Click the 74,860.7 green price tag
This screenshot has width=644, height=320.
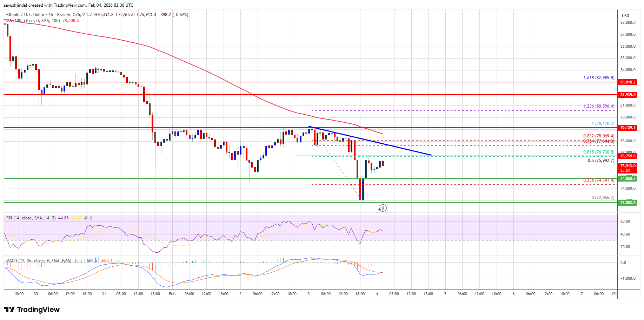tap(628, 178)
